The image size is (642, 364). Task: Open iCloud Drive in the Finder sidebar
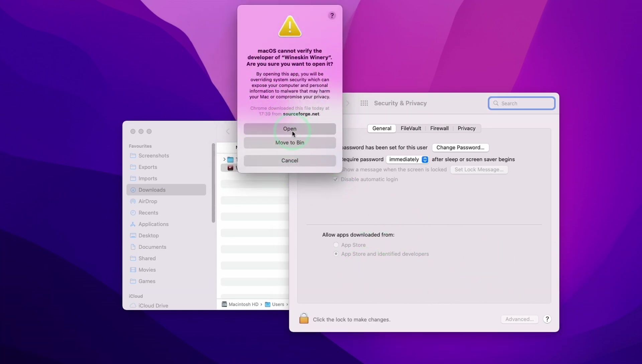tap(166, 306)
